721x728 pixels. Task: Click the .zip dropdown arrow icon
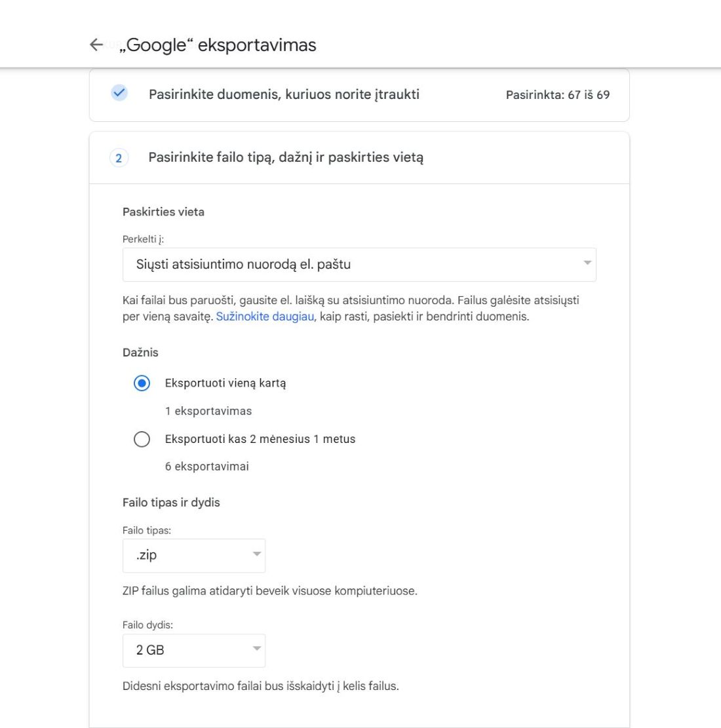(256, 554)
